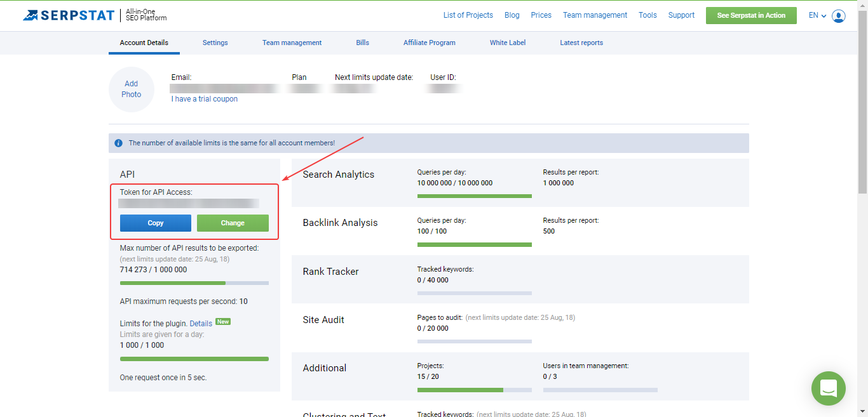
Task: Click the Email label
Action: 182,77
